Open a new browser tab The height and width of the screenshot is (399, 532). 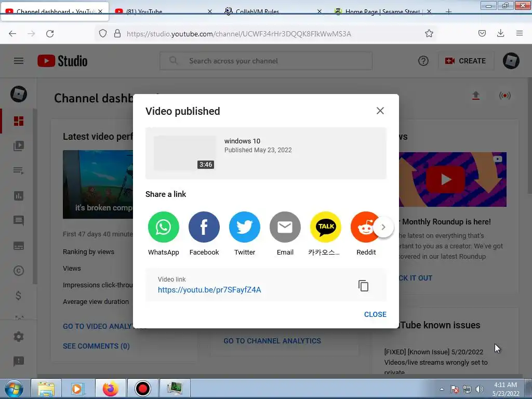448,11
